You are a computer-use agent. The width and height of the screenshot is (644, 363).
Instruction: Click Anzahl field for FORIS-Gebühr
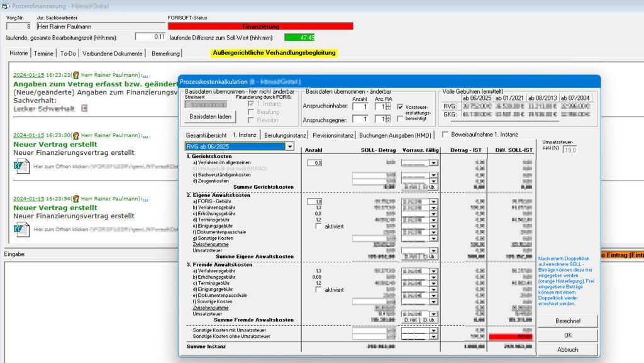(314, 201)
